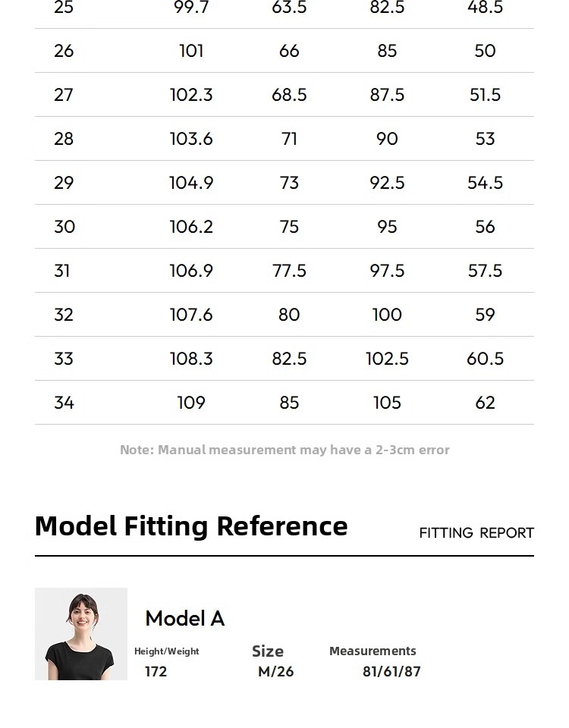Click the Model A photo thumbnail
The image size is (569, 728).
click(x=81, y=633)
